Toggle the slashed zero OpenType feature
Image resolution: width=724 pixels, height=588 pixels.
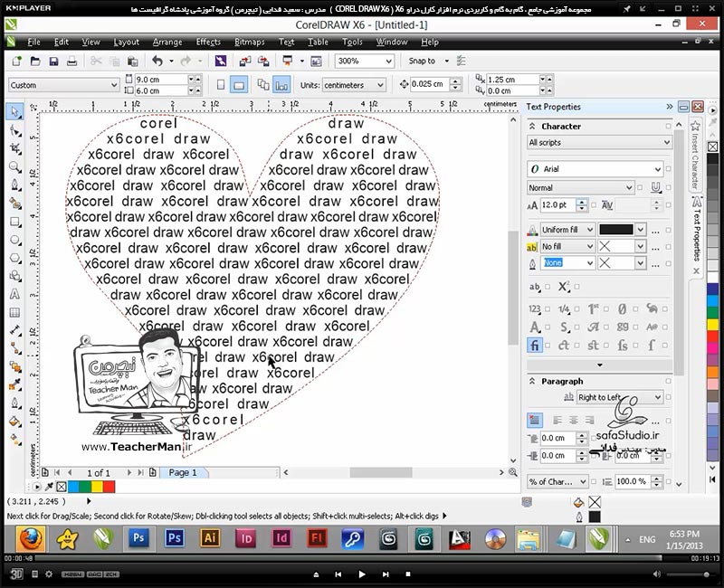coord(623,308)
